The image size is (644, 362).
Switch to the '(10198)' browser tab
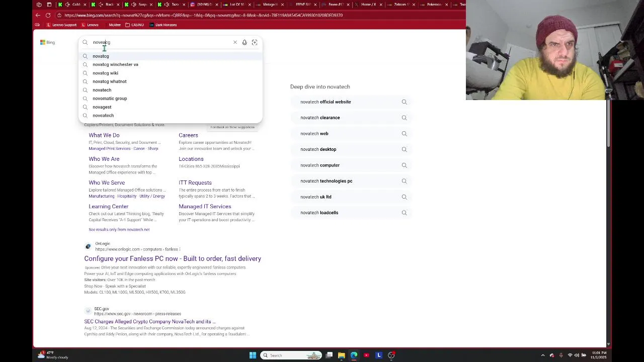click(x=203, y=5)
